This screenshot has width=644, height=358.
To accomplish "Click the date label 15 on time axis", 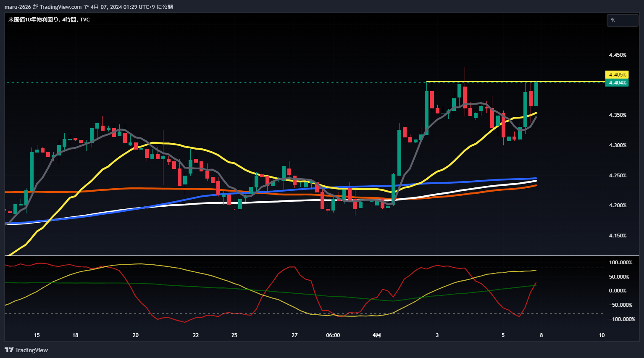I will (x=37, y=335).
